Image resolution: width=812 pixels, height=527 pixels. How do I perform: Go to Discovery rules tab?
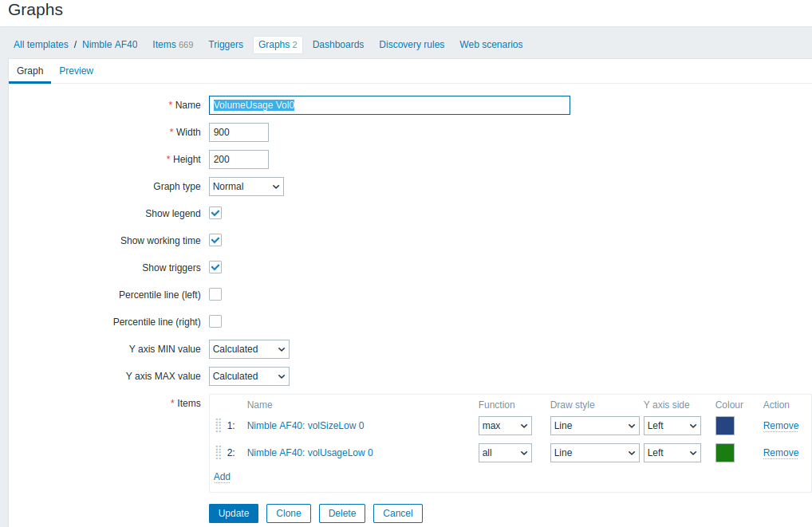pyautogui.click(x=412, y=45)
